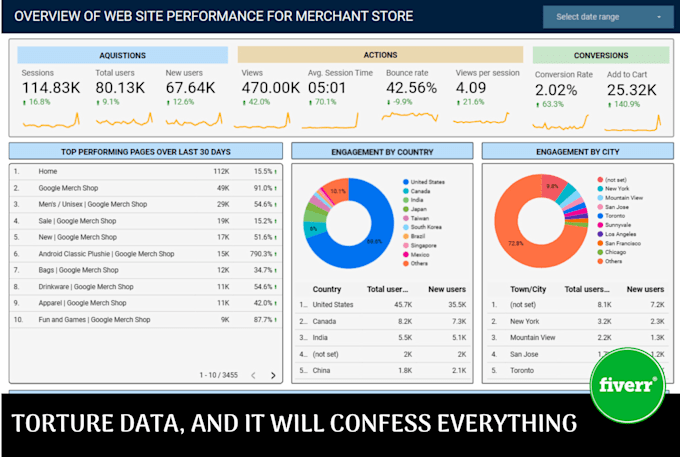Click the Sunnyvale legend entry

614,225
